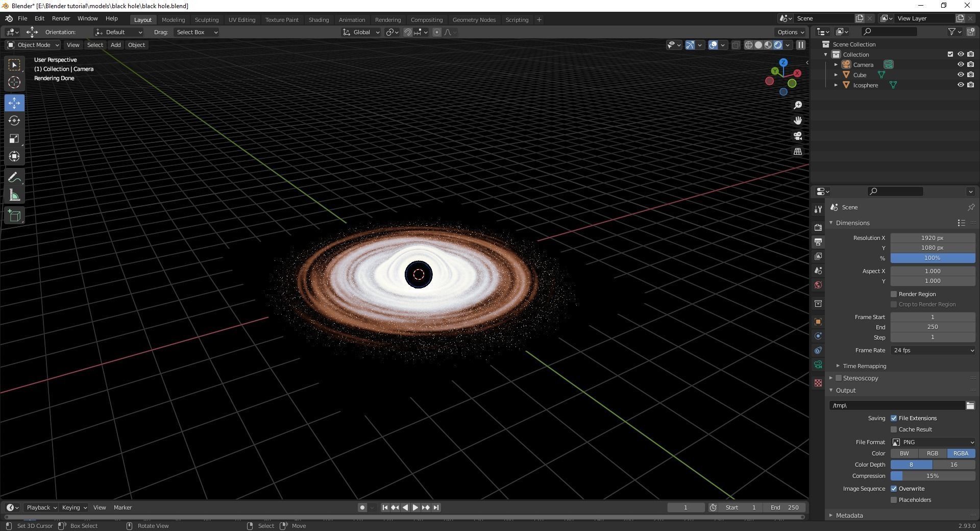Open the Frame Rate dropdown
The width and height of the screenshot is (980, 531).
[932, 350]
